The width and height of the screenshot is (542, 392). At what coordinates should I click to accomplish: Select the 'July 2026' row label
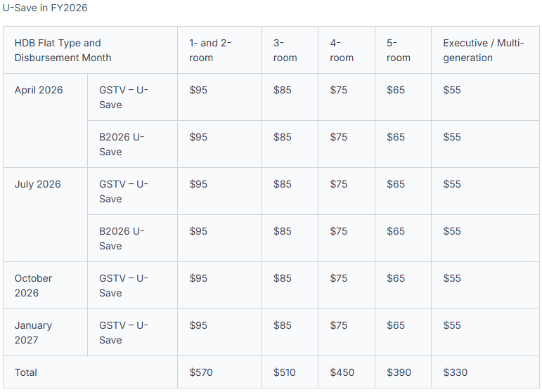coord(38,184)
